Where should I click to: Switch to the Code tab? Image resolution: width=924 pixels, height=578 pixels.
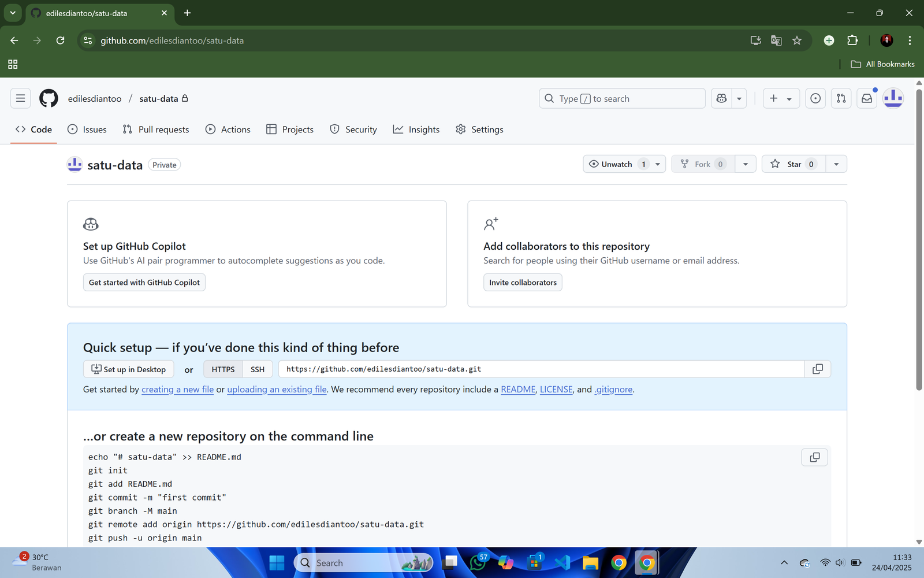pos(33,129)
